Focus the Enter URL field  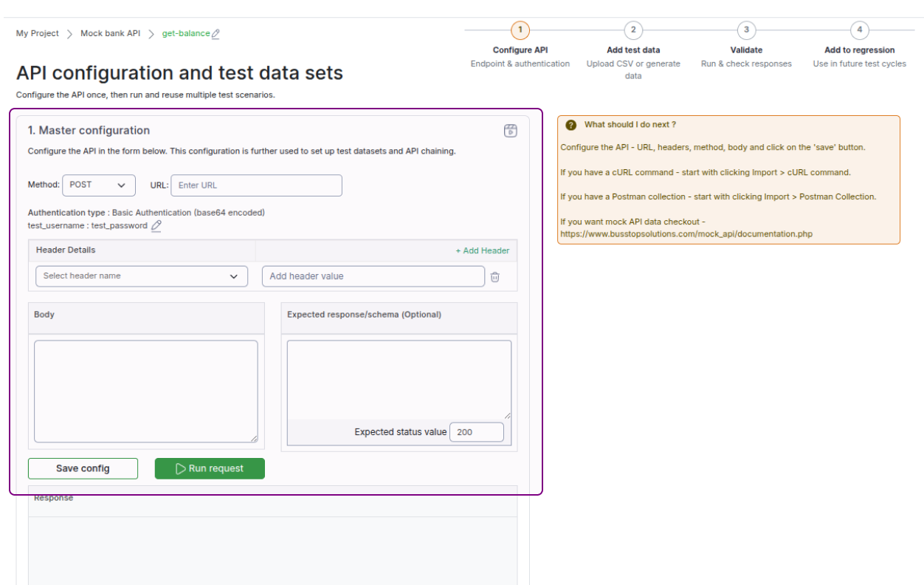[256, 185]
